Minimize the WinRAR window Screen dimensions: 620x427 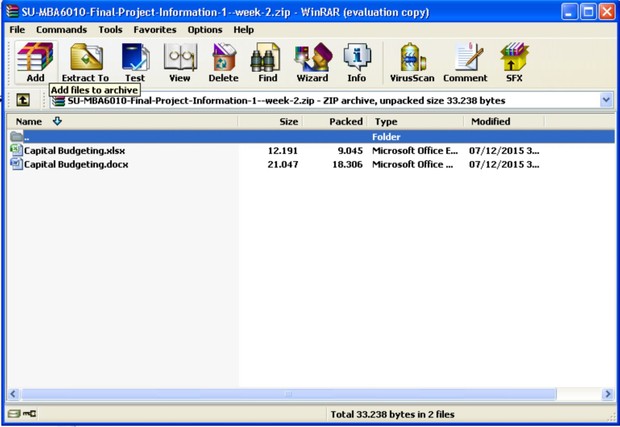click(569, 11)
